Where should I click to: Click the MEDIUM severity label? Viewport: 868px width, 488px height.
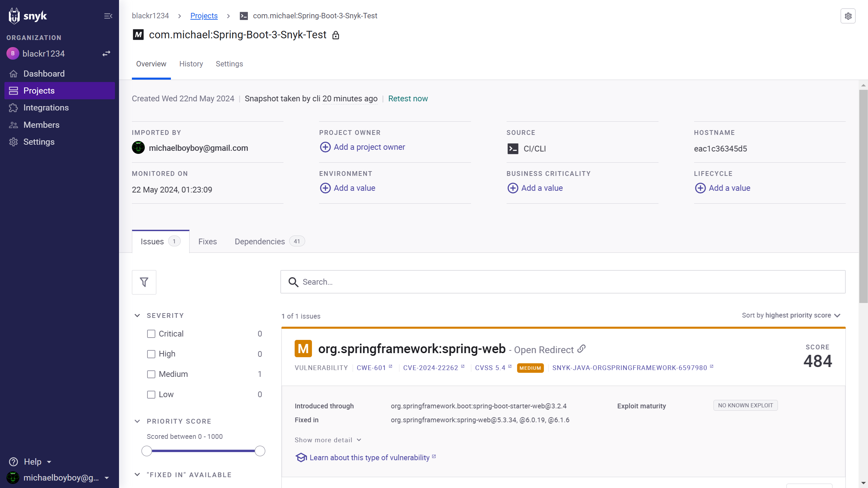[x=530, y=368]
